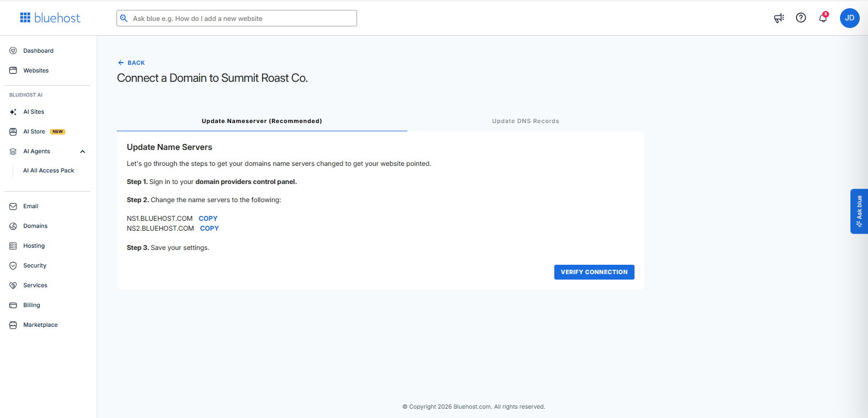Click the Connect a Domain page title
This screenshot has height=418, width=868.
pyautogui.click(x=213, y=78)
